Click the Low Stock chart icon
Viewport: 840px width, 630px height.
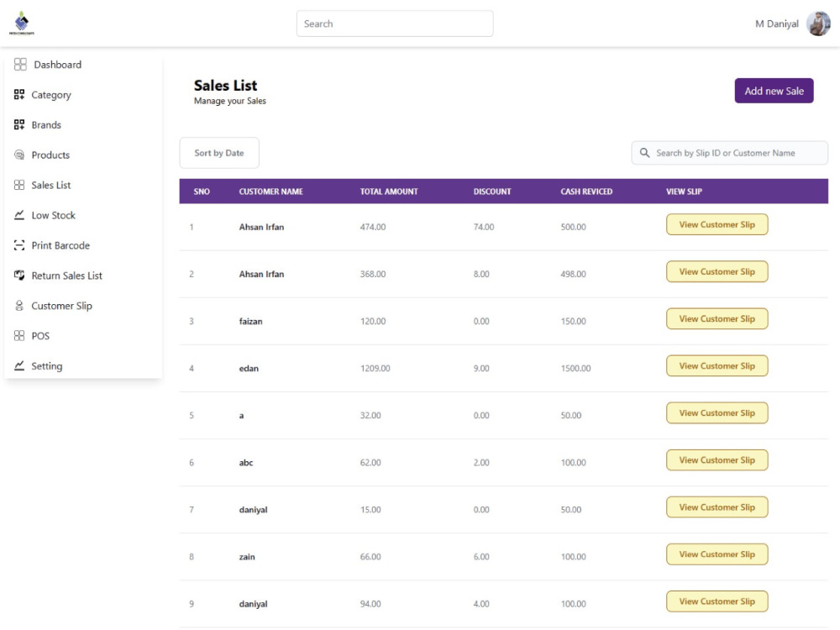pos(19,215)
